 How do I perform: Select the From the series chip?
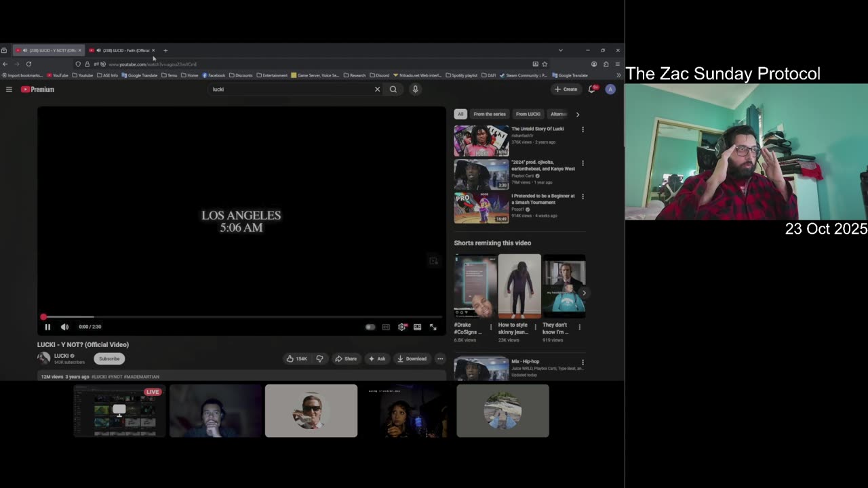(x=490, y=114)
